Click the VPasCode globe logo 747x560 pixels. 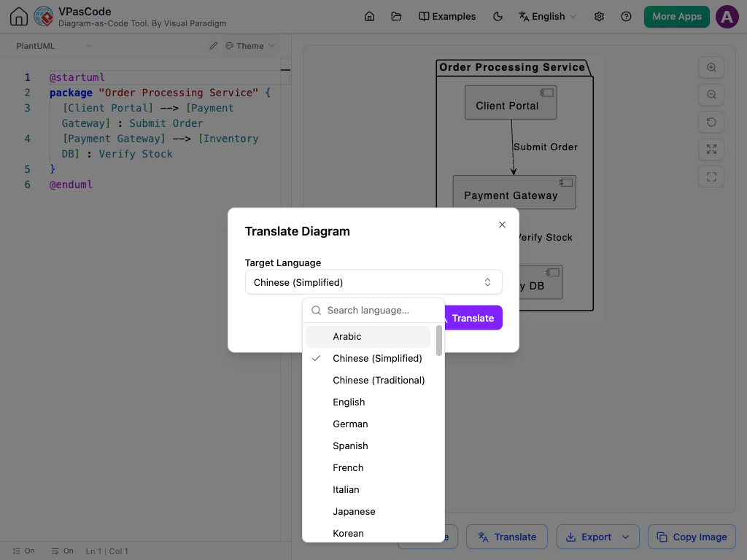tap(44, 16)
